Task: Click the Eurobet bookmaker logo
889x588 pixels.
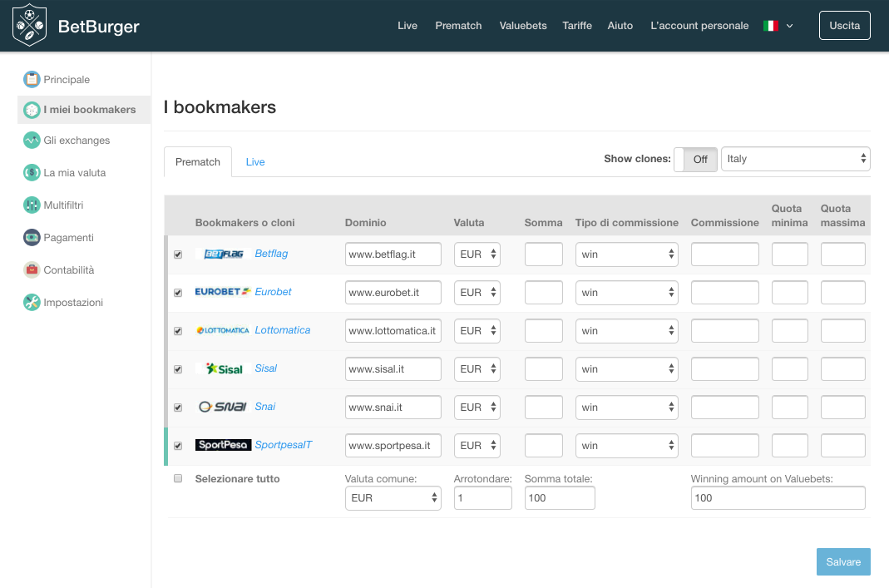Action: (223, 292)
